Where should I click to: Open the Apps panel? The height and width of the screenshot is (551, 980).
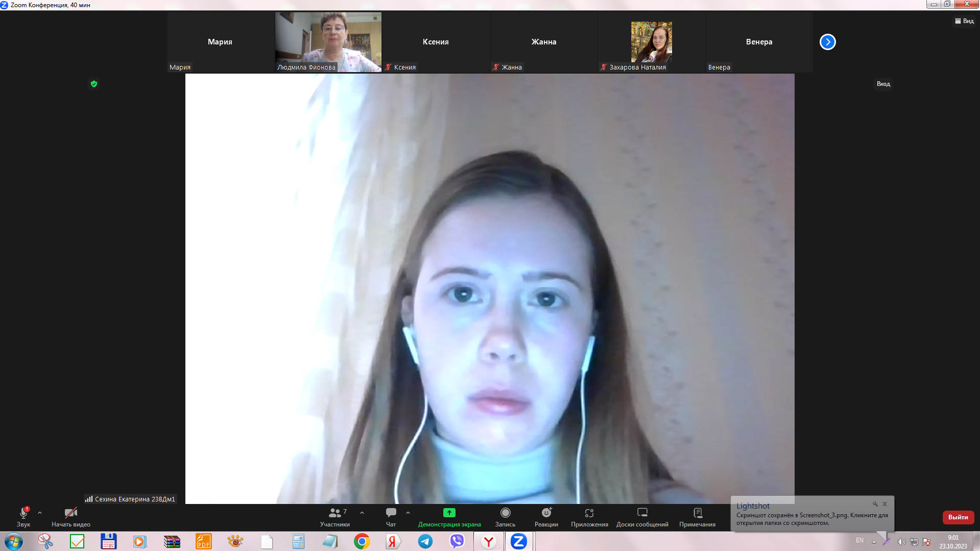(x=589, y=513)
